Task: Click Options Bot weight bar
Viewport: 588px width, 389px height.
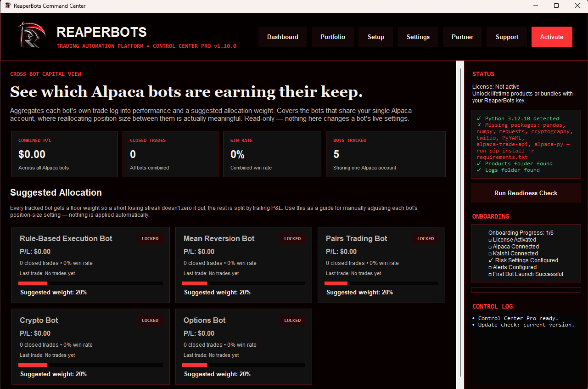Action: point(244,365)
